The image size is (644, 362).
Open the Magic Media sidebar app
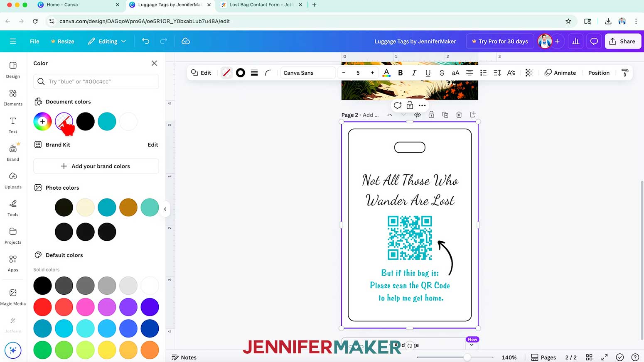(x=13, y=297)
